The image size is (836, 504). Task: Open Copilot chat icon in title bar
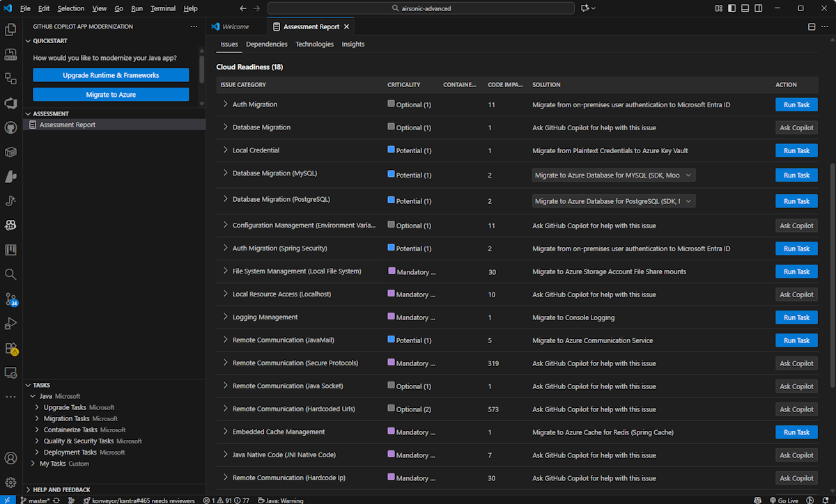pos(585,8)
